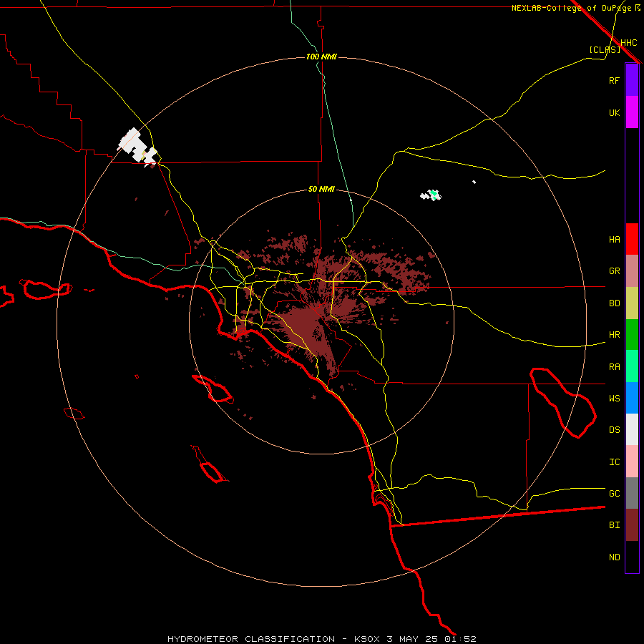The image size is (644, 644).
Task: Click the RF legend label
Action: click(x=614, y=80)
